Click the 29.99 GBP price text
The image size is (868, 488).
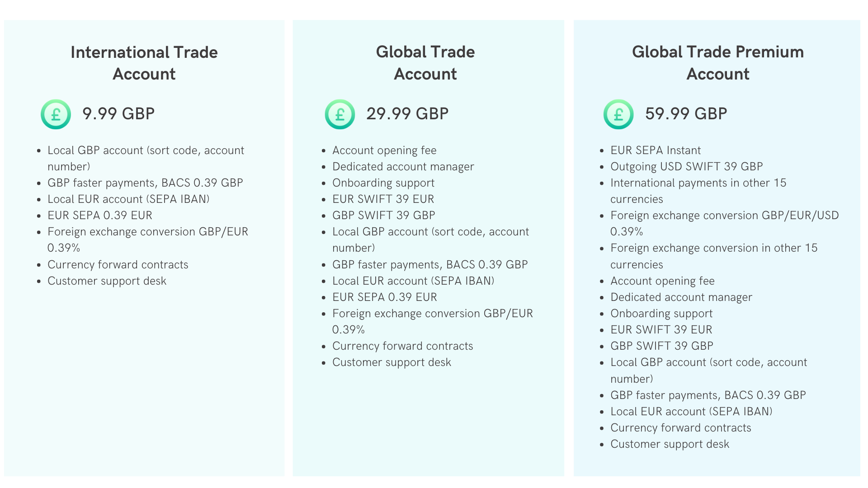point(407,113)
